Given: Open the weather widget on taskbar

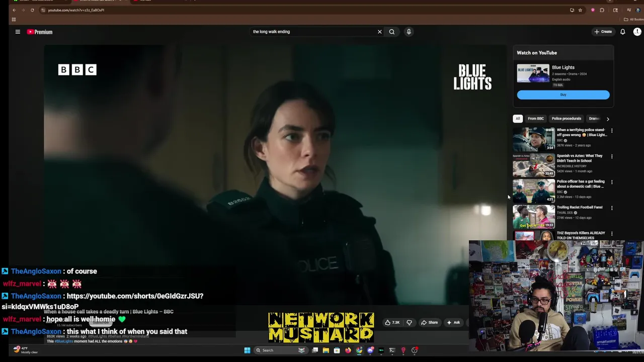Looking at the screenshot, I should pos(25,350).
